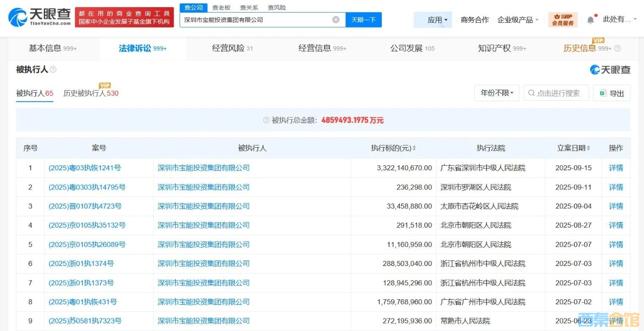644x331 pixels.
Task: View 详情 for case 粤03执恢1241号
Action: [616, 168]
